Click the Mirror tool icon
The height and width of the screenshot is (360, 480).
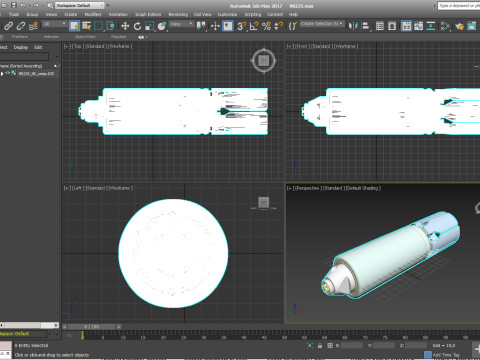point(353,26)
